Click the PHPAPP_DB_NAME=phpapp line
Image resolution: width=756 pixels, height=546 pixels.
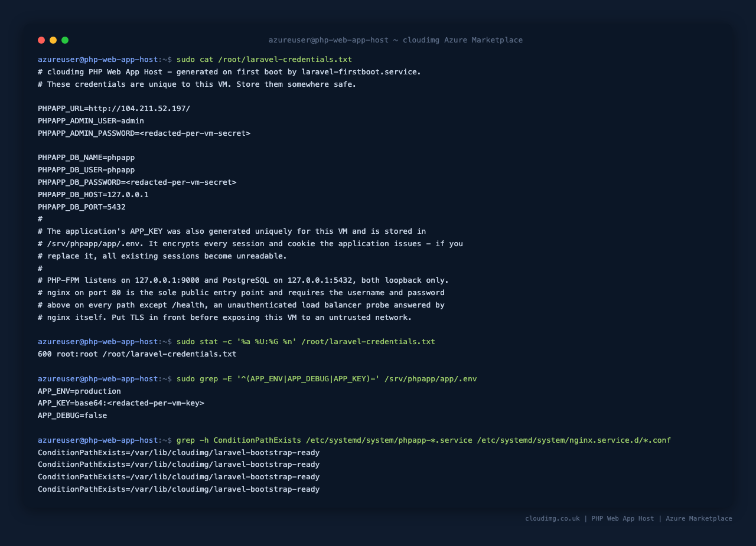pyautogui.click(x=86, y=158)
